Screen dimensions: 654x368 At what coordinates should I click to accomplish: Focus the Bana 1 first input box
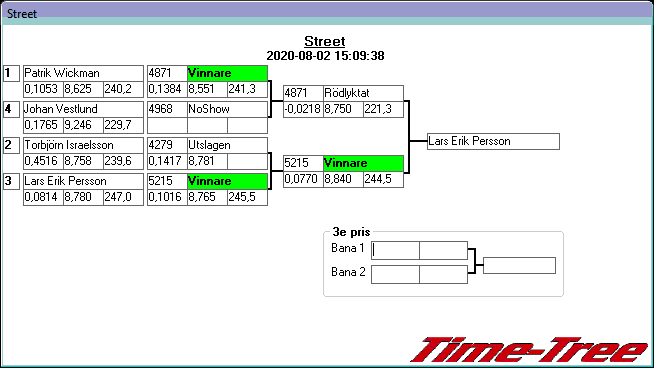[x=395, y=250]
